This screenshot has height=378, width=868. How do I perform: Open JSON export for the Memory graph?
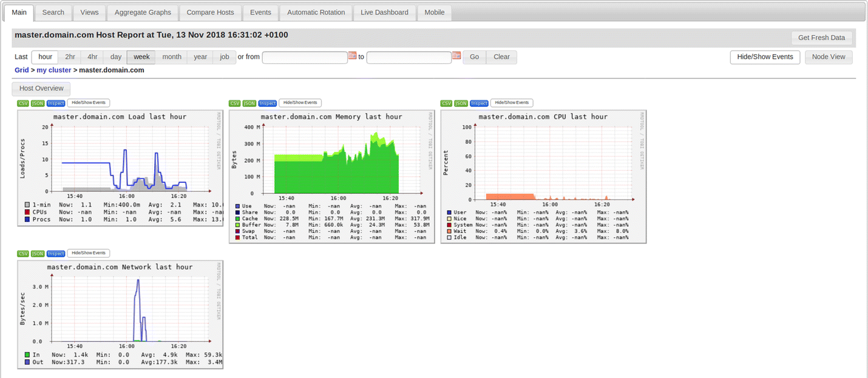point(249,103)
